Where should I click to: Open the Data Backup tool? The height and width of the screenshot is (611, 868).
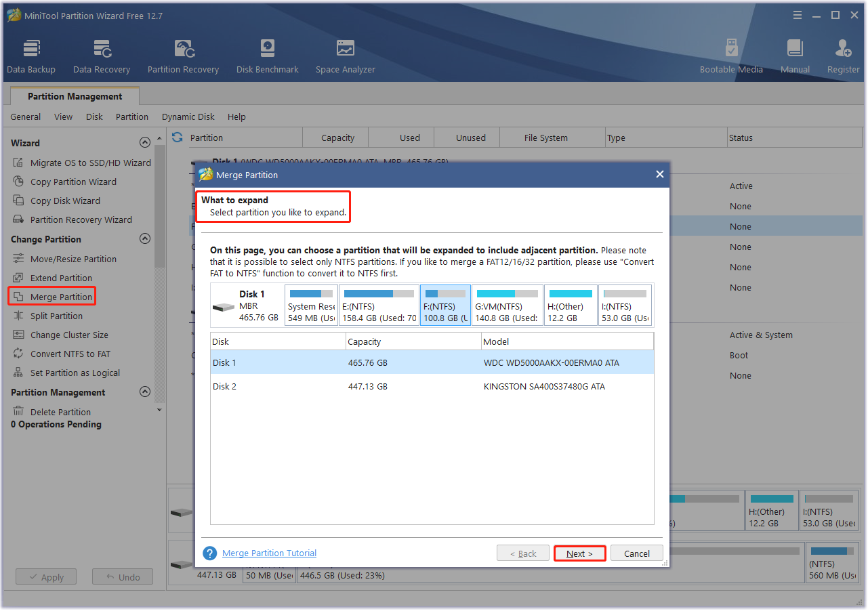31,56
